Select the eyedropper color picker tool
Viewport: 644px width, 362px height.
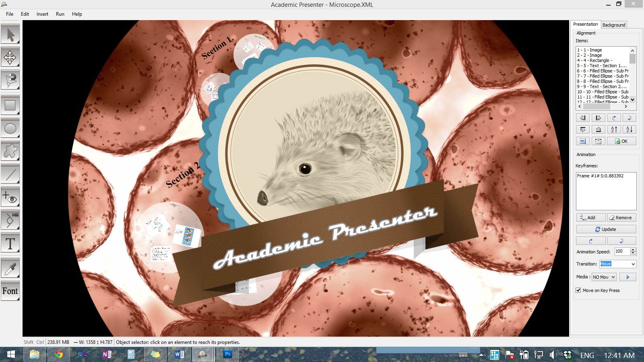coord(10,268)
